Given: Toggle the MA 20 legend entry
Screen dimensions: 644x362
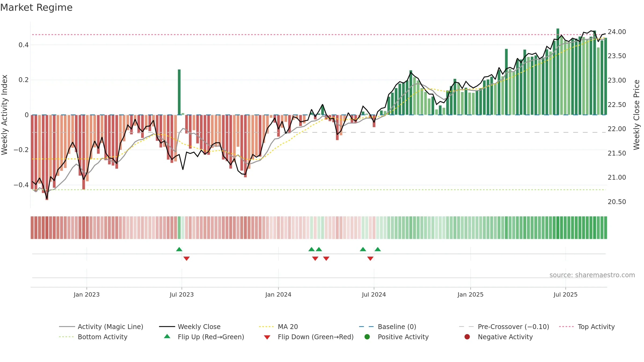Looking at the screenshot, I should (x=278, y=327).
